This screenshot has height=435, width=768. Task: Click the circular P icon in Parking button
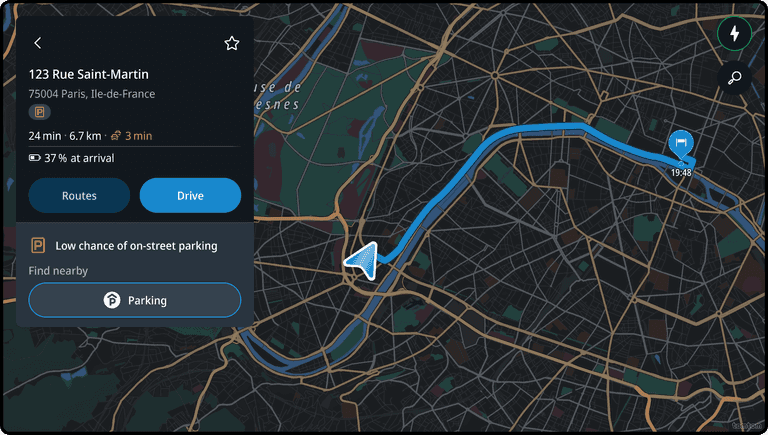tap(112, 300)
